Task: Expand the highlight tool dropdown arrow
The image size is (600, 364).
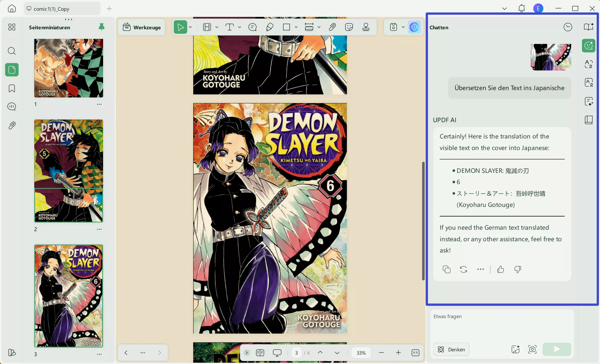Action: [217, 27]
